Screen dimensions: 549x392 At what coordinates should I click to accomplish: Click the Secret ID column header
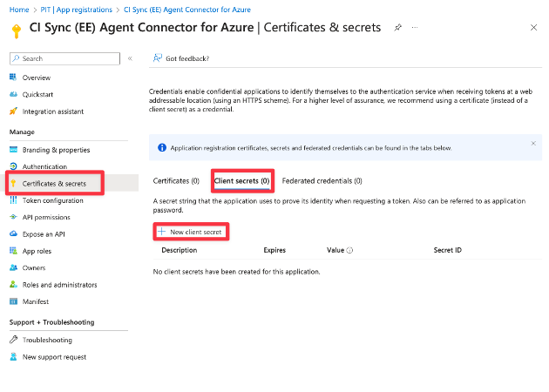click(447, 250)
